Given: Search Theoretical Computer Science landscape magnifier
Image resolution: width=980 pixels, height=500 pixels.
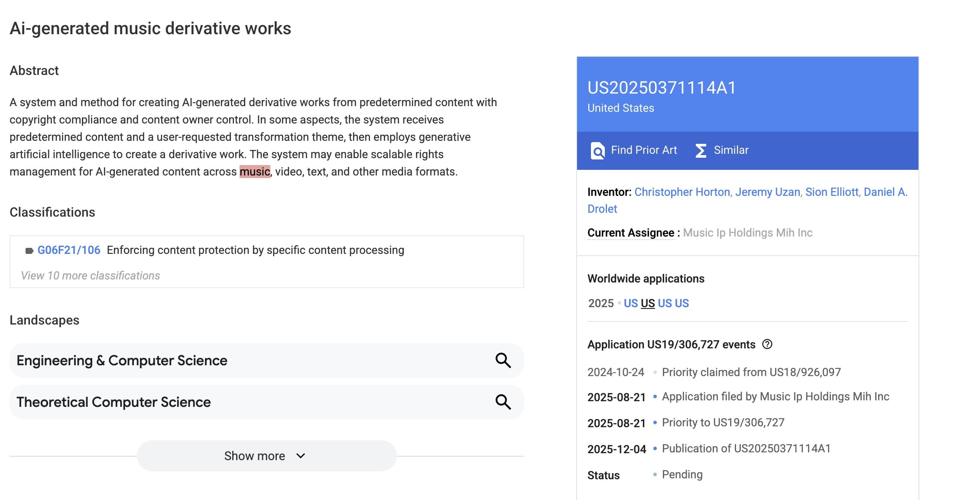Looking at the screenshot, I should [x=503, y=402].
